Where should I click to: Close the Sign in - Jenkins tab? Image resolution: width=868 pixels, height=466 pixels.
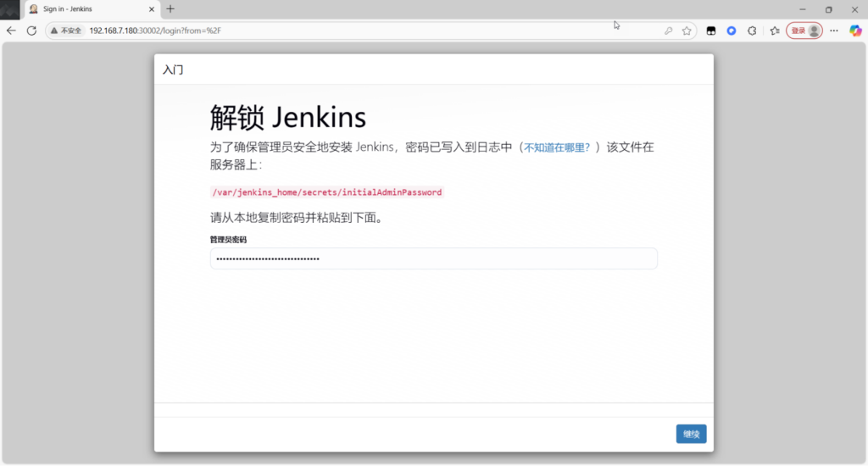click(x=153, y=8)
